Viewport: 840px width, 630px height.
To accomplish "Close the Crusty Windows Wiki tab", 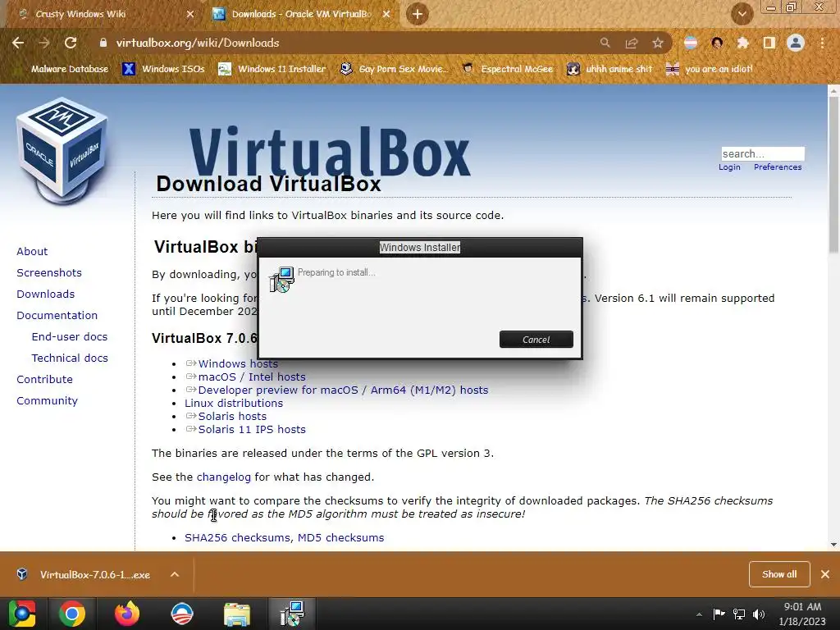I will pos(190,14).
